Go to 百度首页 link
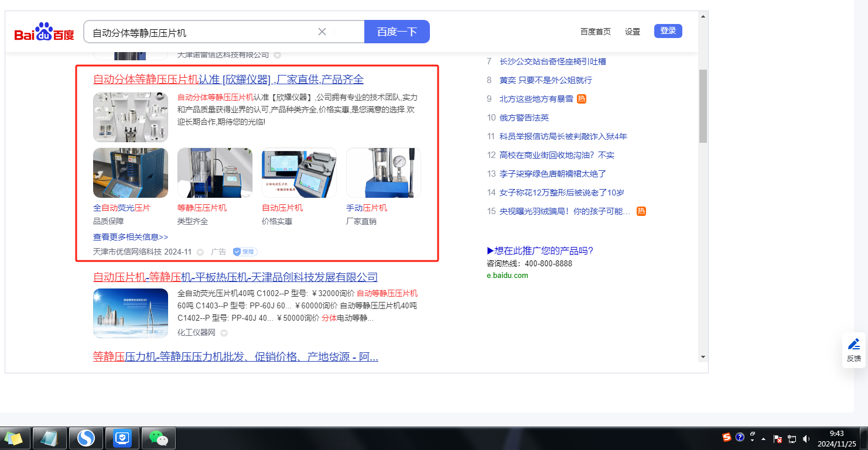Image resolution: width=868 pixels, height=450 pixels. point(596,32)
